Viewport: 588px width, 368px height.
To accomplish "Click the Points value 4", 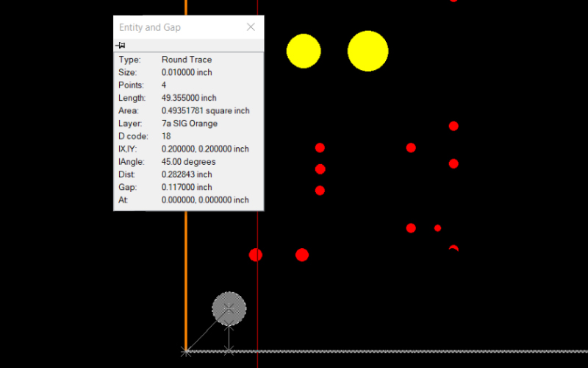I will point(164,85).
